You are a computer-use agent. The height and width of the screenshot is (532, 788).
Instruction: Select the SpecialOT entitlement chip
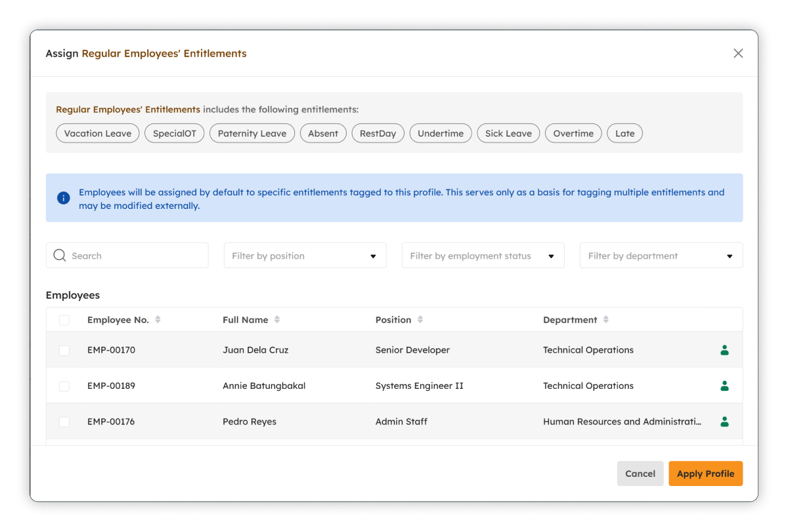coord(175,133)
